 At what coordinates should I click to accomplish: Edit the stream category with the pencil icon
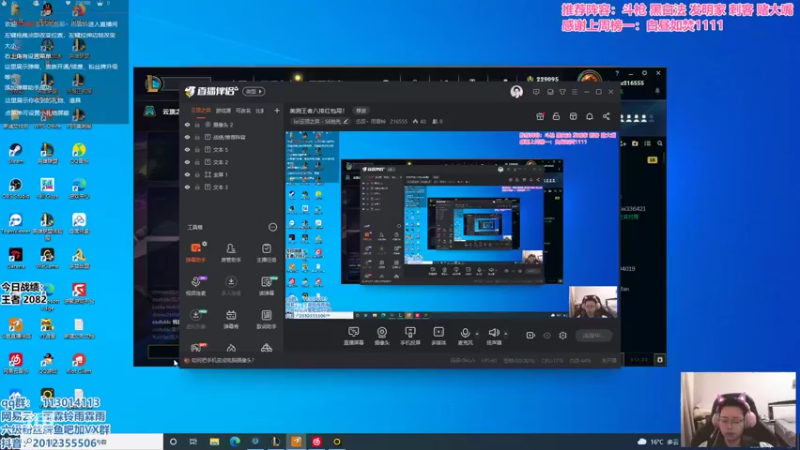pyautogui.click(x=345, y=121)
